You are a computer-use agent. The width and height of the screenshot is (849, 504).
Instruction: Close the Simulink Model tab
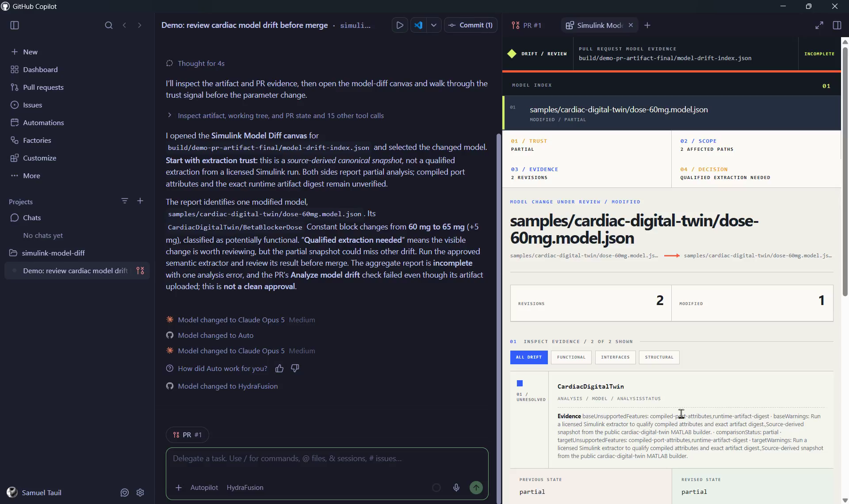click(631, 25)
